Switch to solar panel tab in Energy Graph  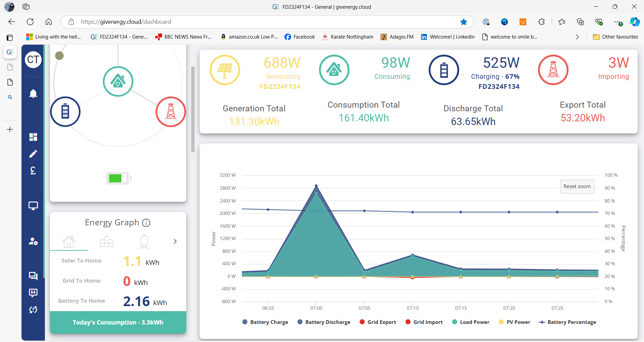107,241
